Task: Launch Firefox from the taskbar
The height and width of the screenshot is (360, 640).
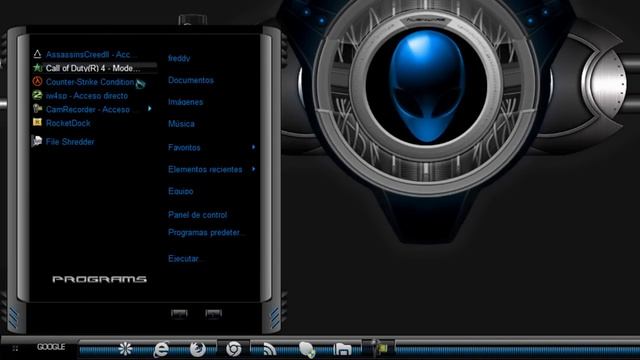Action: pos(198,349)
